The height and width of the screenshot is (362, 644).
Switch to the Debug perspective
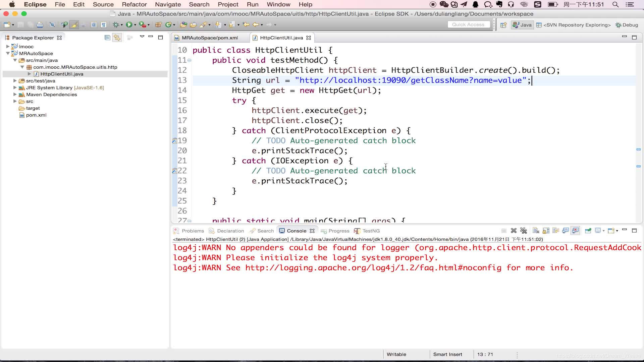point(627,25)
